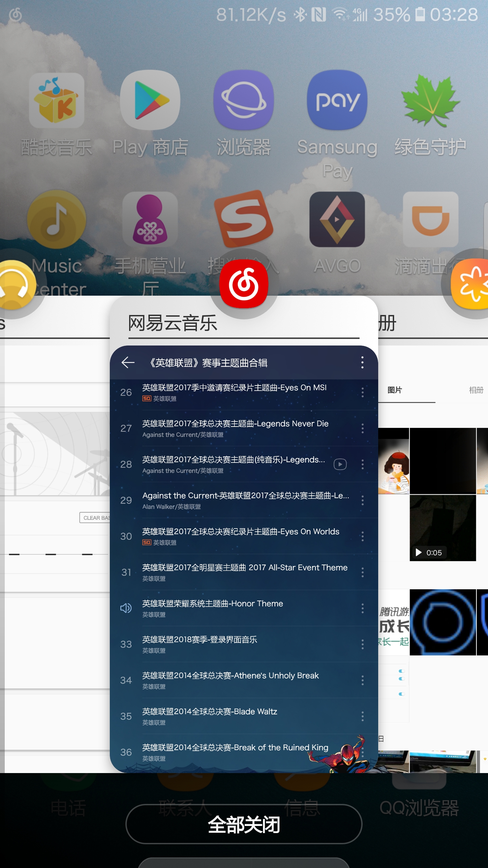
Task: Open more options for song 29 Against the Current
Action: point(362,500)
